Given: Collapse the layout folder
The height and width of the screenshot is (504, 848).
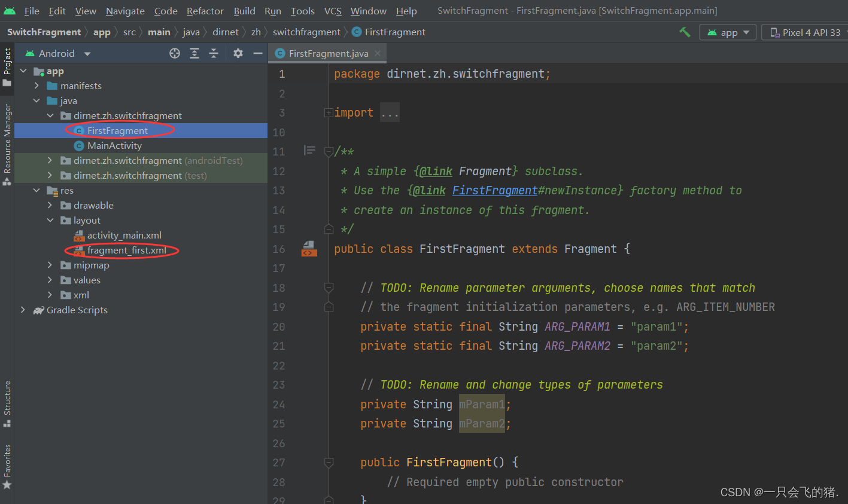Looking at the screenshot, I should tap(50, 220).
